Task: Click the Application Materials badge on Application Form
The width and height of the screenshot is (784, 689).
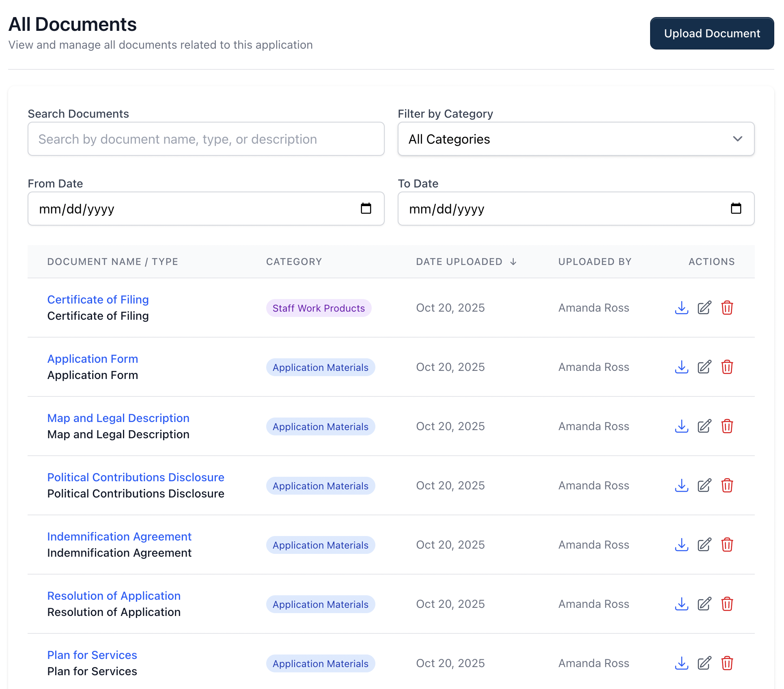Action: 321,367
